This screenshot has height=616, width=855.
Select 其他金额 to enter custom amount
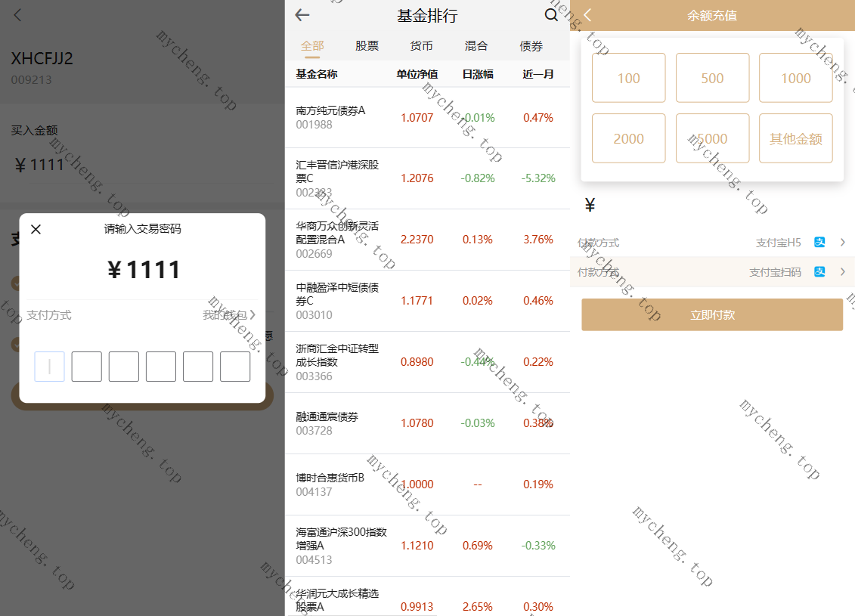(x=796, y=138)
